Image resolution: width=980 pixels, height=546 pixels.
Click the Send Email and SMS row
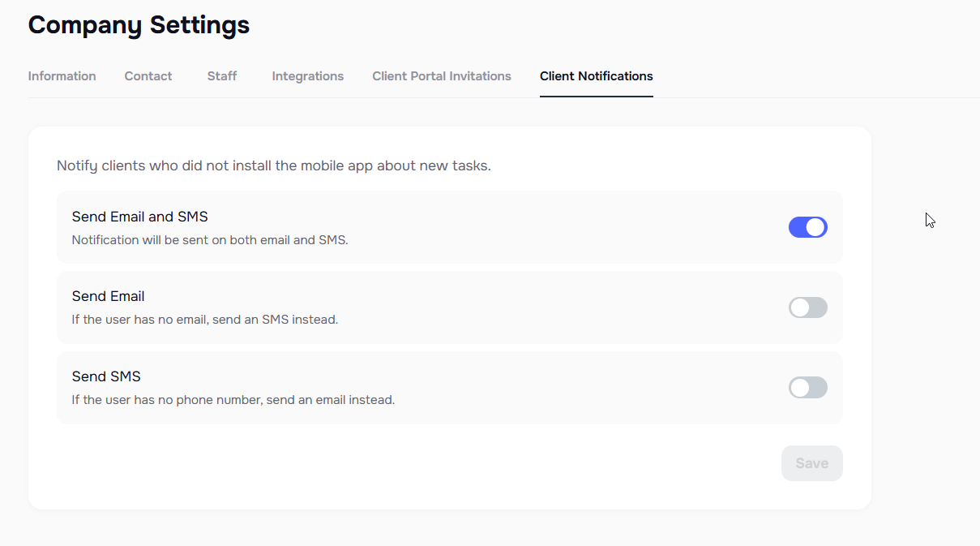pos(450,227)
